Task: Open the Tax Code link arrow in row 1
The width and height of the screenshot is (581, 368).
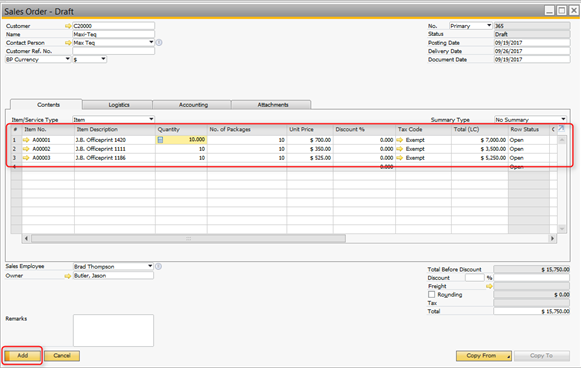Action: [400, 140]
